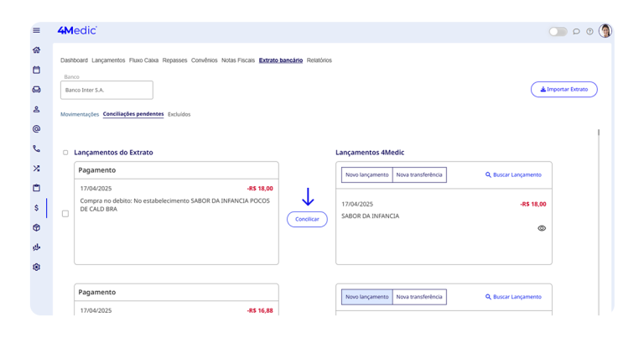The height and width of the screenshot is (338, 644).
Task: Switch to the Fluxo Caixa menu tab
Action: coord(143,60)
